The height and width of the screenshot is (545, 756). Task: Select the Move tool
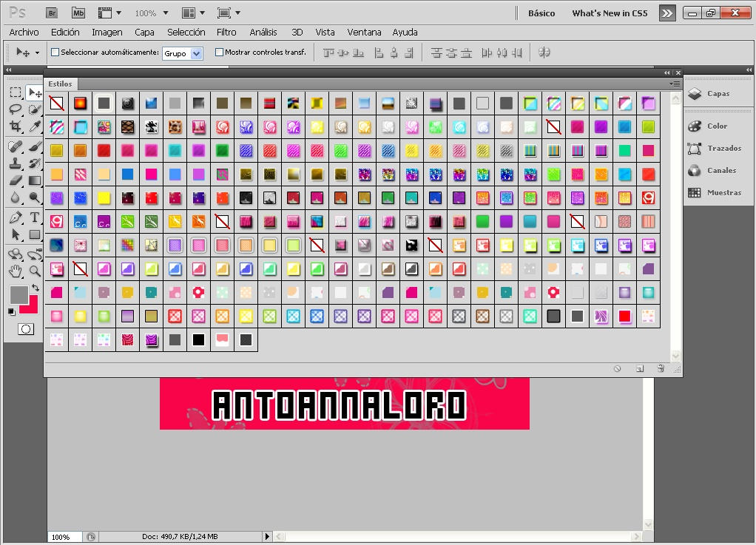coord(34,92)
